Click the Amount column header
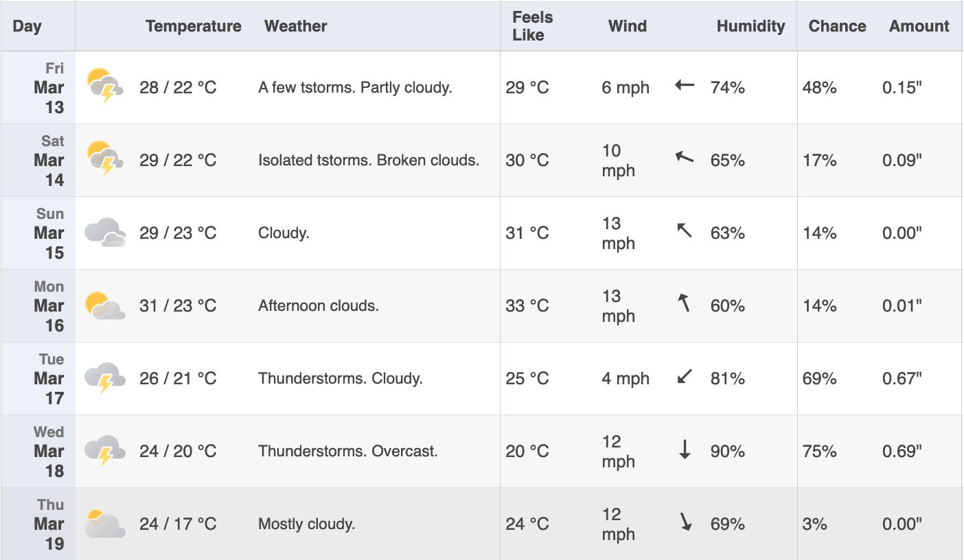 point(919,26)
